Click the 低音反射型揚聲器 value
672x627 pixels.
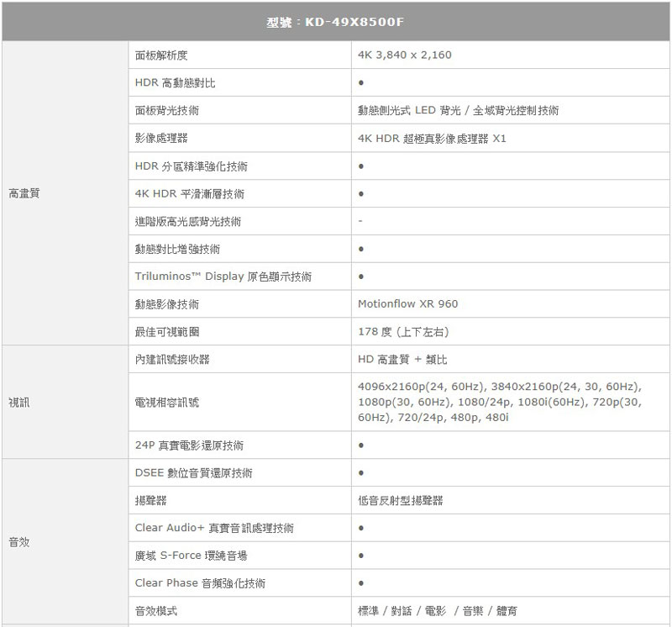point(401,500)
